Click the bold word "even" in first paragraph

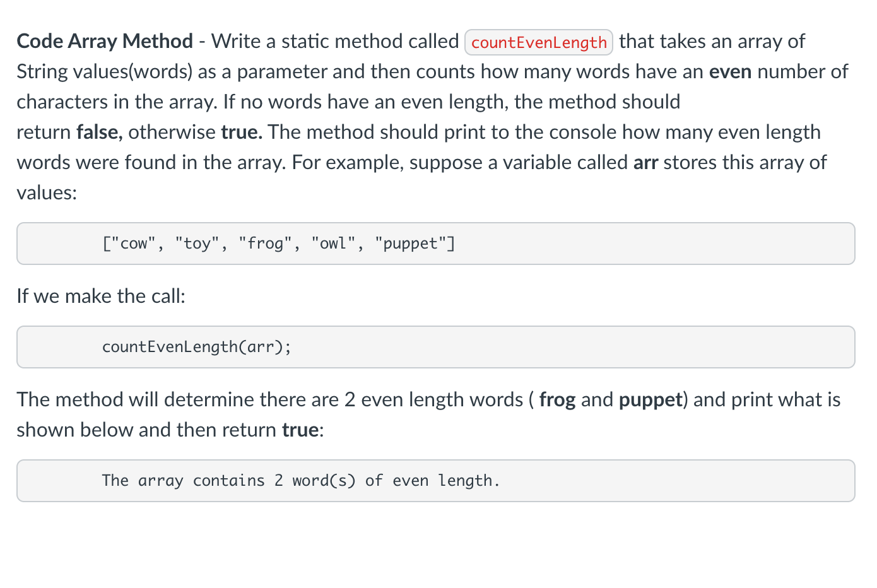(730, 72)
